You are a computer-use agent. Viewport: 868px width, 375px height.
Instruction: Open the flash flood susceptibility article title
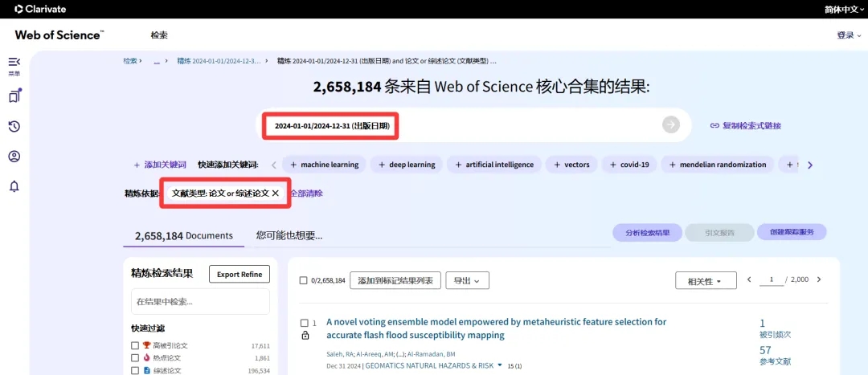point(496,328)
